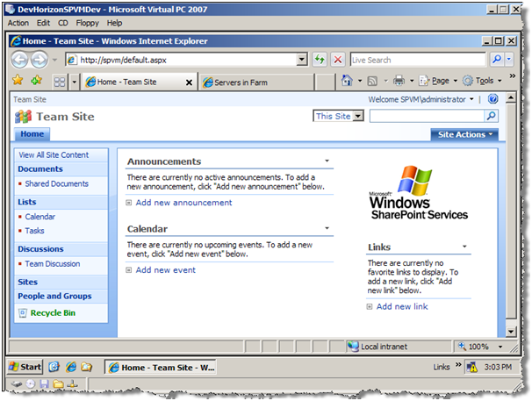The height and width of the screenshot is (401, 532).
Task: Open Favorites Center star icon
Action: click(18, 81)
